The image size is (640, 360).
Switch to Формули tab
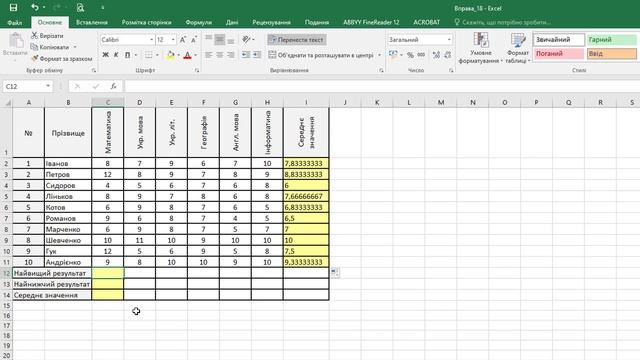coord(198,22)
